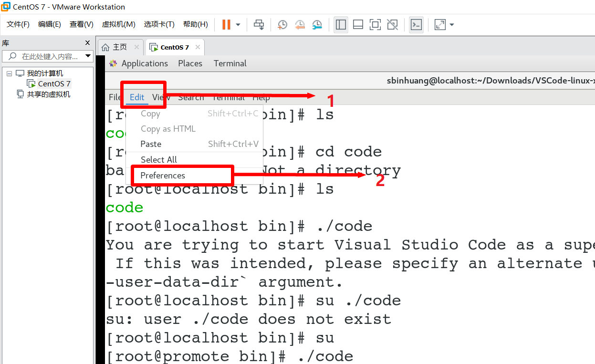Select Paste in the terminal Edit menu
Viewport: 595px width, 364px height.
[150, 144]
